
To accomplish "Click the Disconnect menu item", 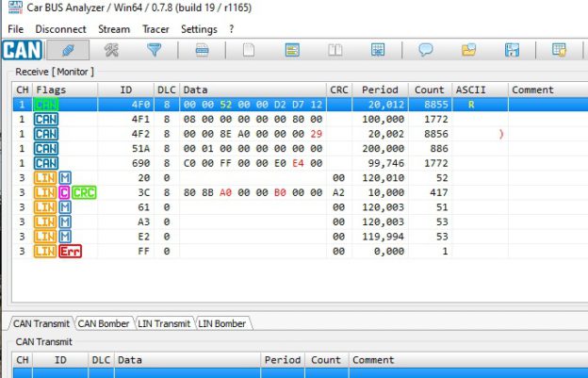I will coord(60,29).
